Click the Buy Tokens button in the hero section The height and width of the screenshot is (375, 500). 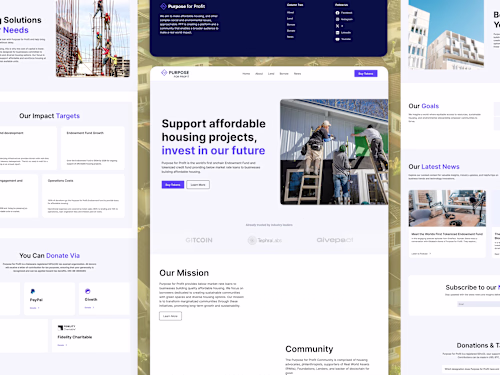173,185
